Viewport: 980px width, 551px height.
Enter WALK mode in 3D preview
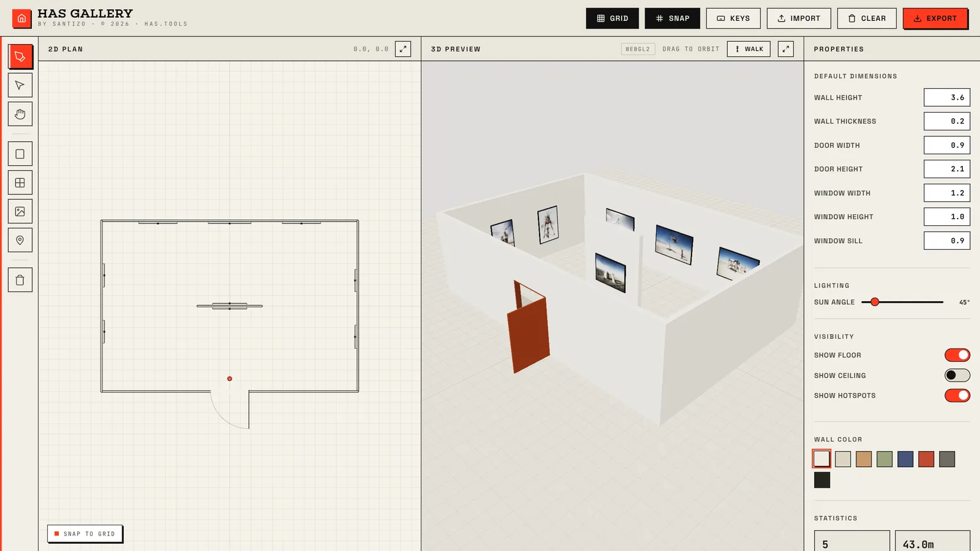[748, 49]
